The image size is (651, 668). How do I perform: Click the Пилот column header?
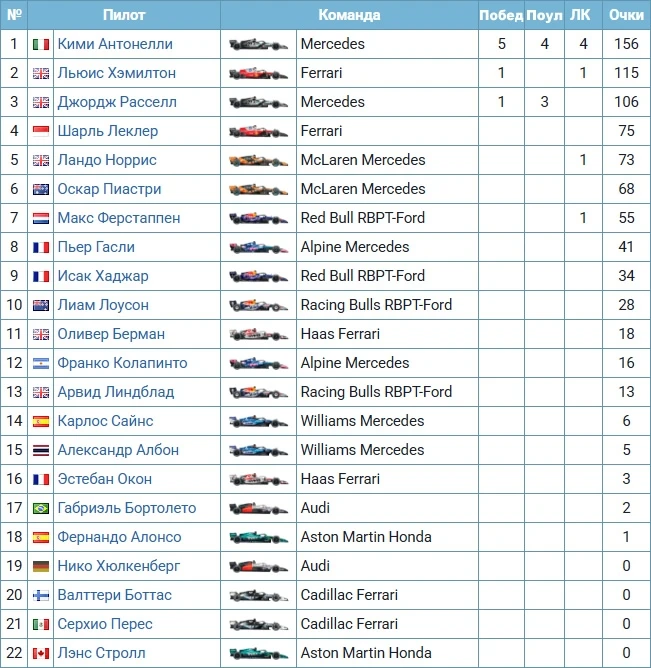(124, 15)
